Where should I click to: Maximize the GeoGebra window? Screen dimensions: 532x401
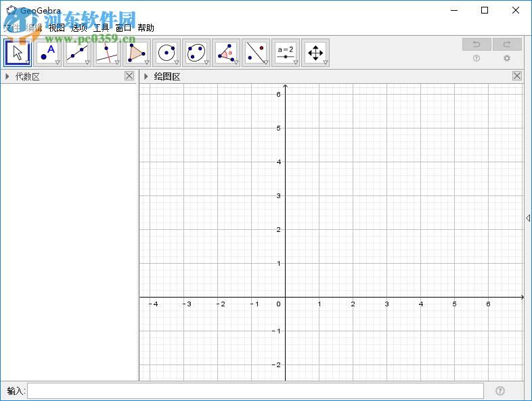point(485,11)
